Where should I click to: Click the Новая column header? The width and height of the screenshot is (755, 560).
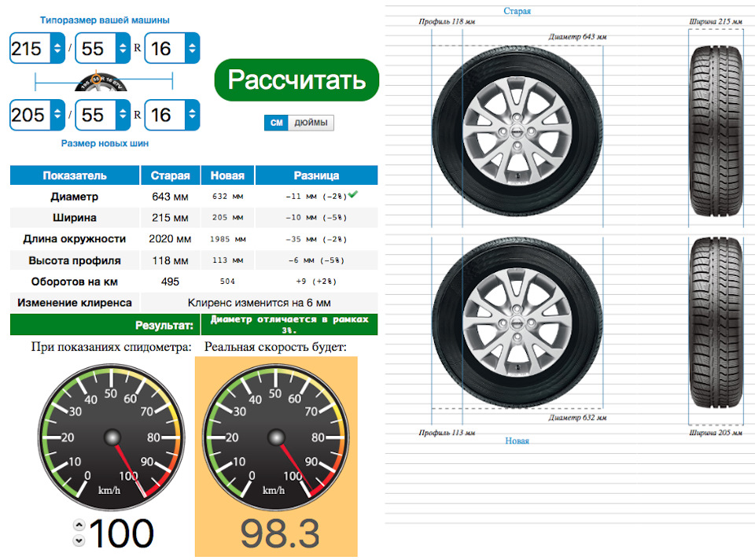[x=227, y=175]
